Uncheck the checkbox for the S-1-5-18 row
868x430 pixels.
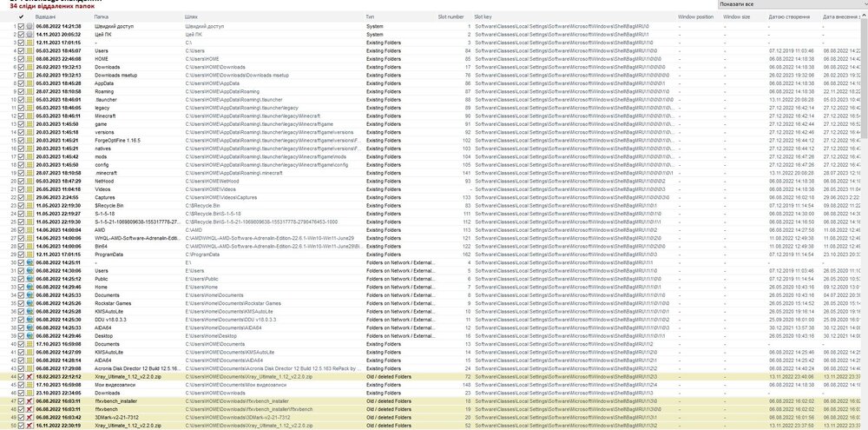click(x=21, y=214)
